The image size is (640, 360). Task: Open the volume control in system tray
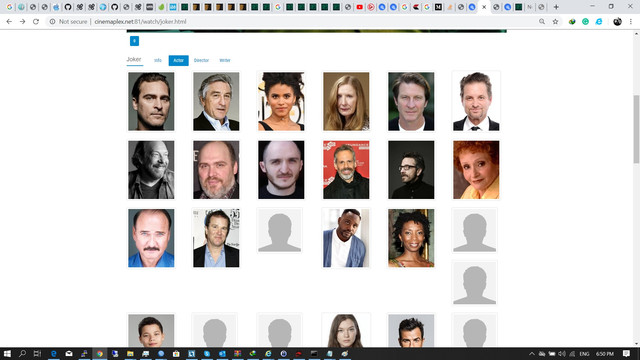[562, 354]
